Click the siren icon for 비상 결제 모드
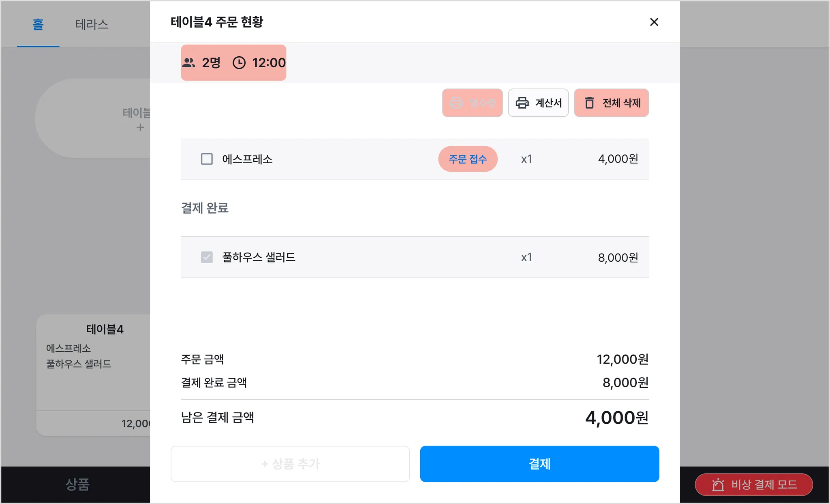The image size is (830, 504). (718, 485)
